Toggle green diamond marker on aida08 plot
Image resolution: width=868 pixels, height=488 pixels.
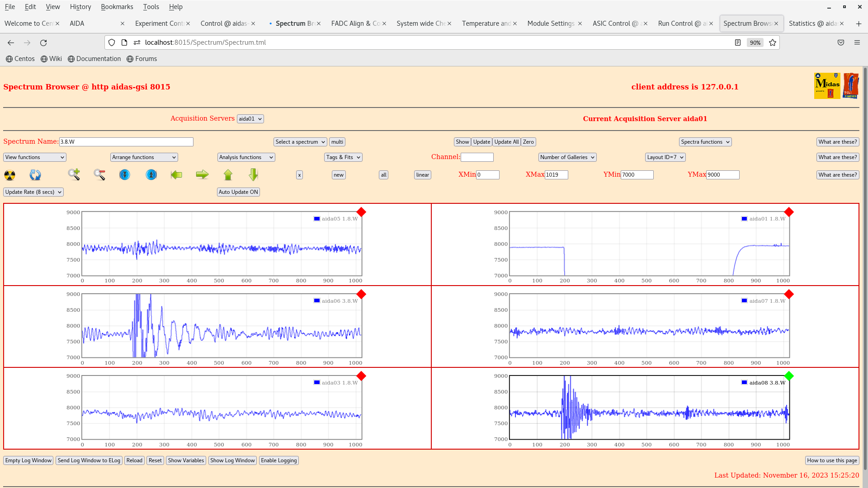point(789,376)
